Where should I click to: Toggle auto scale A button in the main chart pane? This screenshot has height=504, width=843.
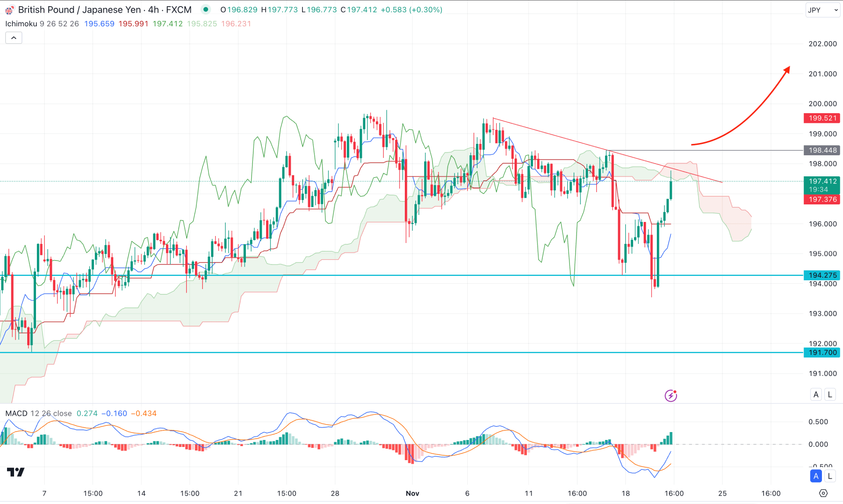pyautogui.click(x=816, y=394)
